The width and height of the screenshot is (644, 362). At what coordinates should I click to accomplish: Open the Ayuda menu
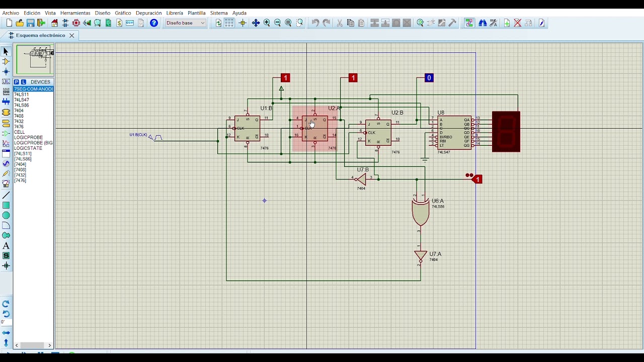(x=239, y=13)
